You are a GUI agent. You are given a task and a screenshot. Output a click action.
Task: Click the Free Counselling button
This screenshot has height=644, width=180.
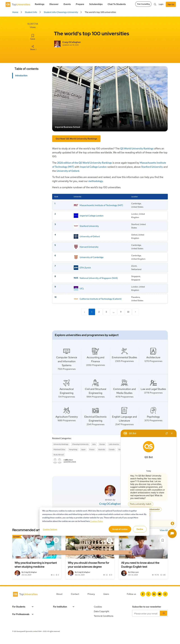click(x=143, y=4)
